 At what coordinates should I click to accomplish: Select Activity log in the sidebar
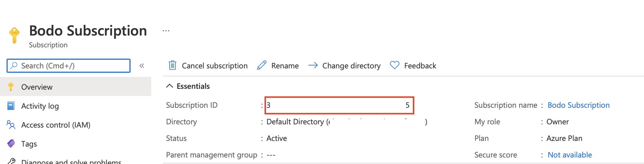[40, 106]
